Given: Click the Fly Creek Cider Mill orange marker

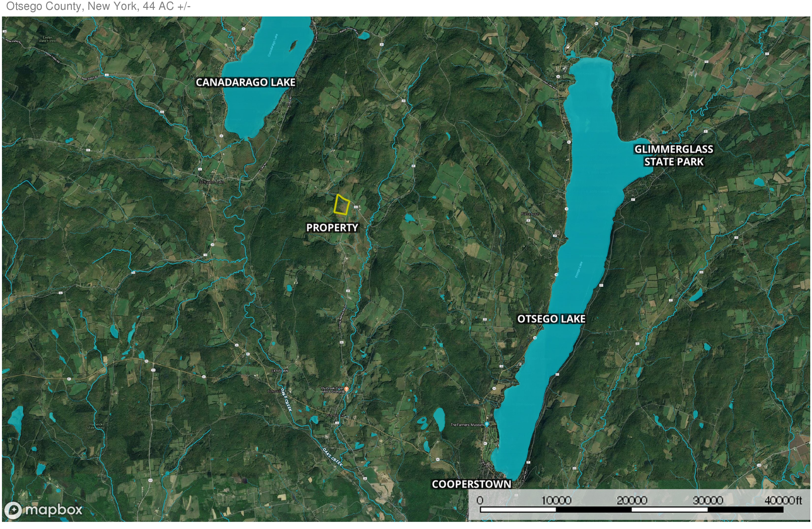Looking at the screenshot, I should (x=346, y=389).
